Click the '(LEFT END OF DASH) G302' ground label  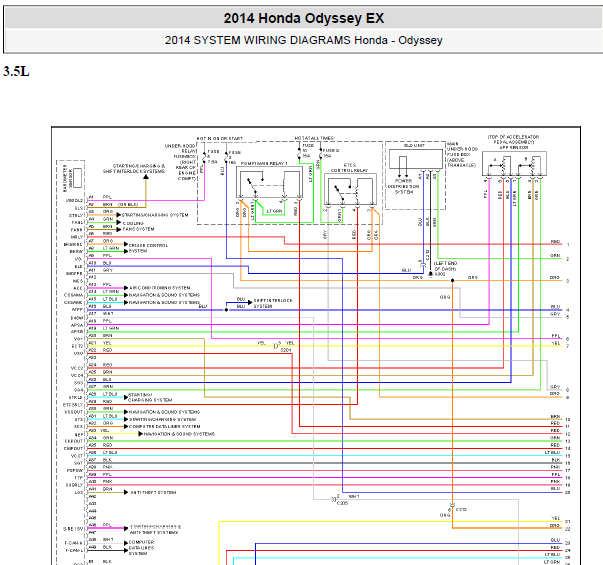pos(445,268)
